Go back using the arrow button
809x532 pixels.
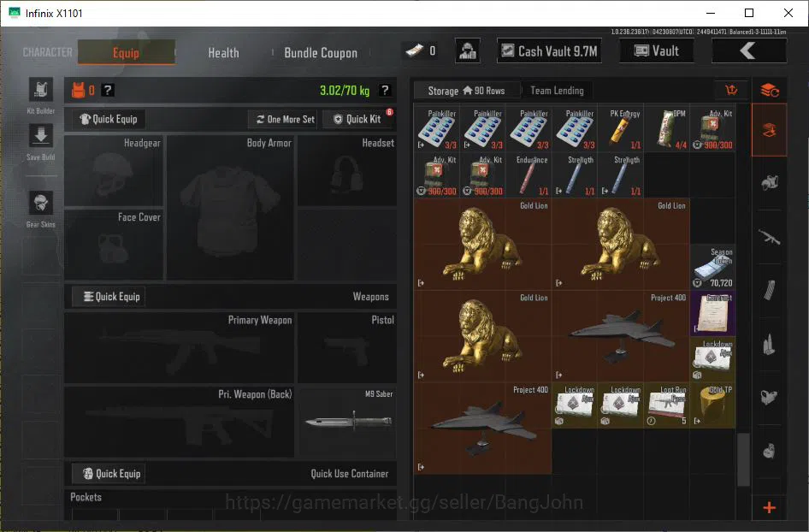(748, 50)
